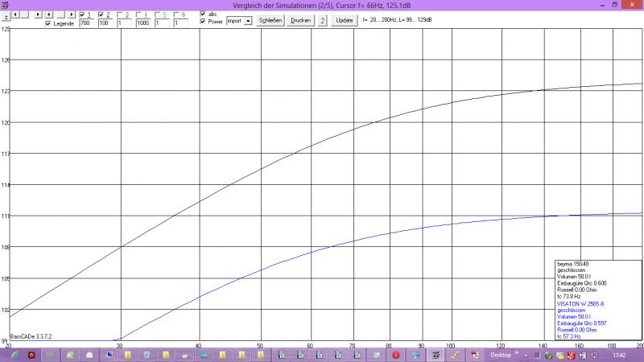Enable curve 4 checkbox
Viewport: 644px width, 362px height.
coord(138,14)
